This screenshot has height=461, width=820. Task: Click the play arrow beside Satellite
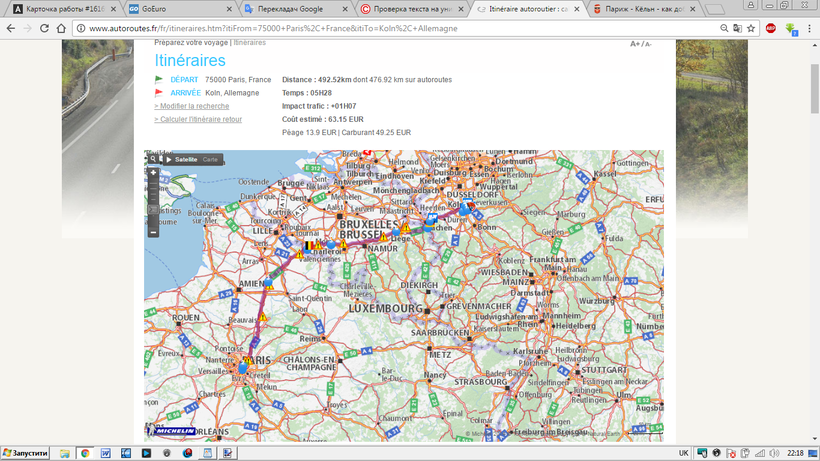(168, 159)
